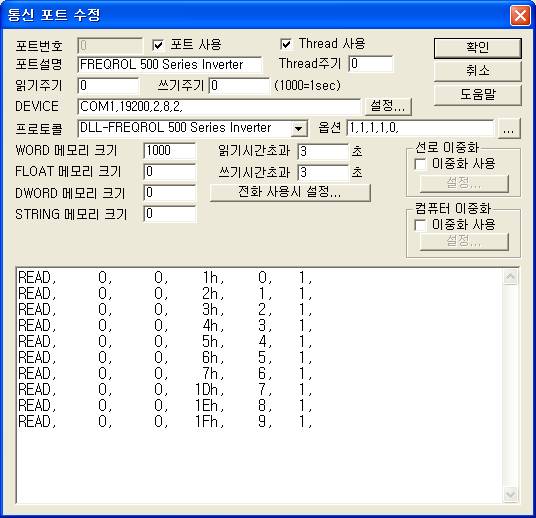Click the 포트설명 field with FREQROL text

tap(170, 65)
